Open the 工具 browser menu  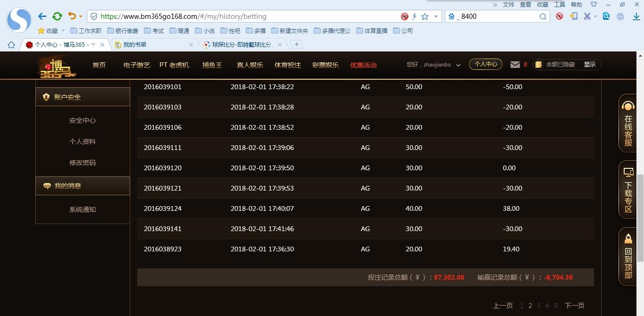tap(560, 4)
